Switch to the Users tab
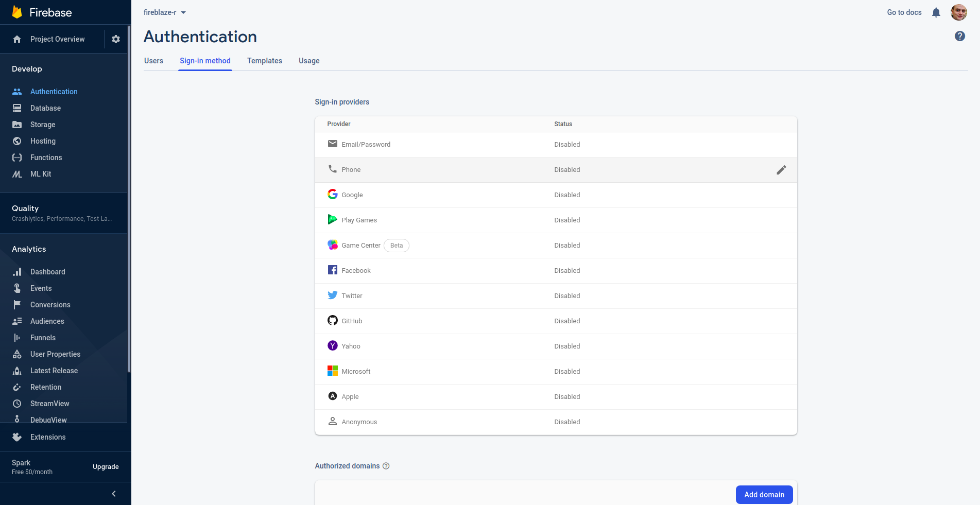 pyautogui.click(x=153, y=61)
